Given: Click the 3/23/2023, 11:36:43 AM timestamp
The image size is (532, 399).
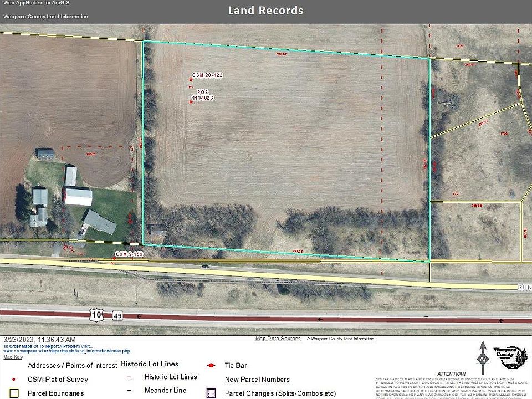Looking at the screenshot, I should point(40,340).
